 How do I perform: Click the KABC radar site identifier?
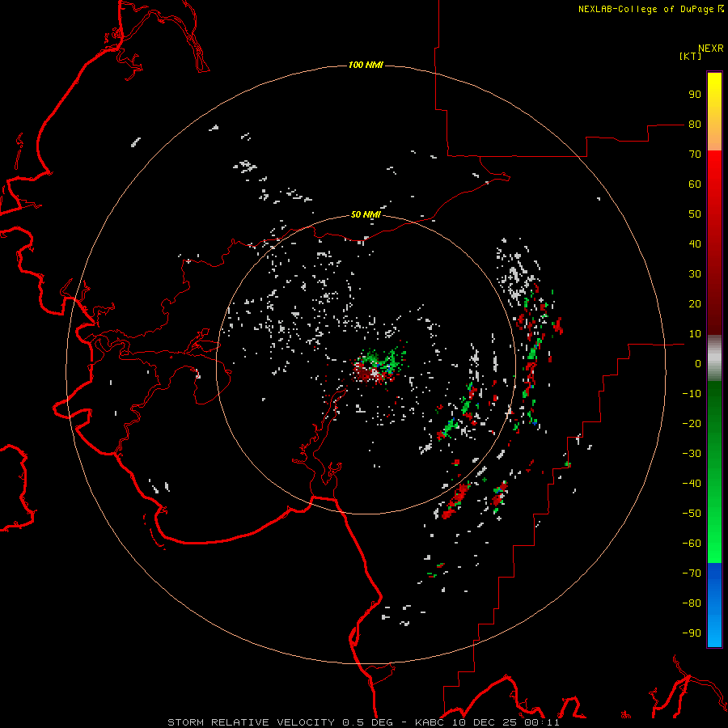[x=430, y=722]
